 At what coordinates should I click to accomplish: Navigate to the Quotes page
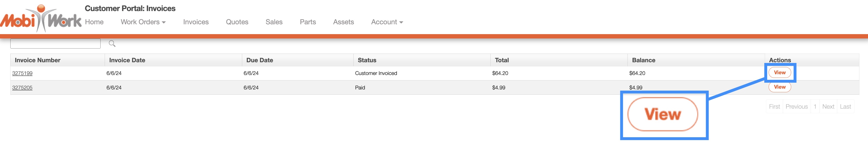pos(237,22)
